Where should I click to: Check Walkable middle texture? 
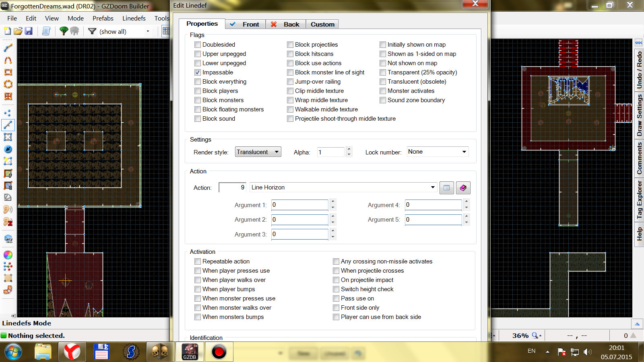(290, 109)
